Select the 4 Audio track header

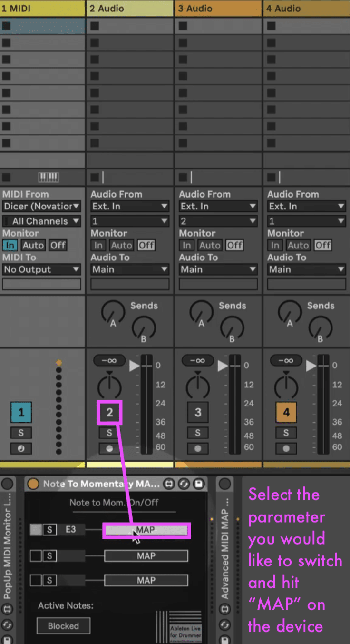(306, 8)
